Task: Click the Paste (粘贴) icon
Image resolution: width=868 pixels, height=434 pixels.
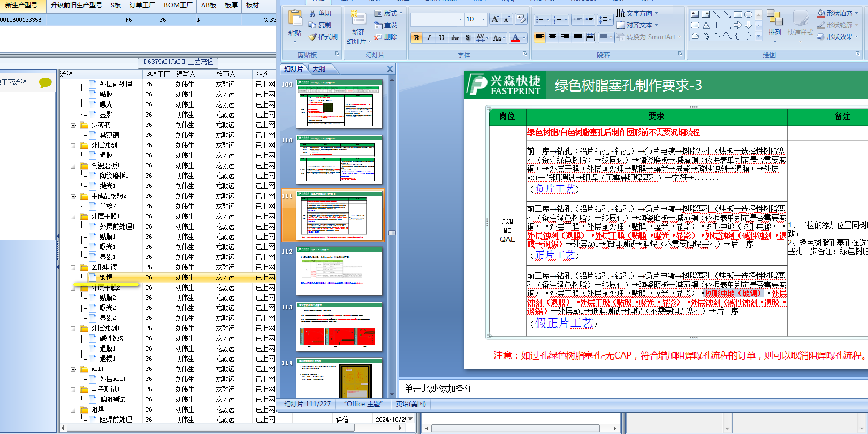Action: pyautogui.click(x=295, y=19)
